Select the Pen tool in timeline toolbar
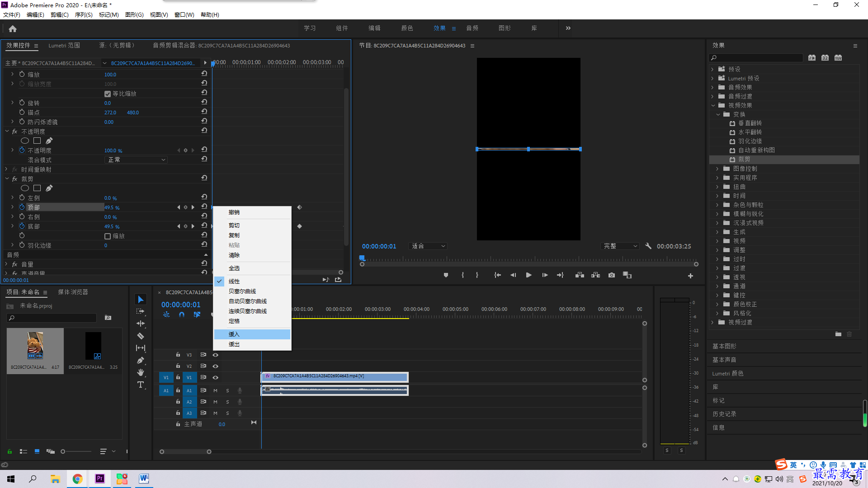This screenshot has height=488, width=868. (141, 360)
